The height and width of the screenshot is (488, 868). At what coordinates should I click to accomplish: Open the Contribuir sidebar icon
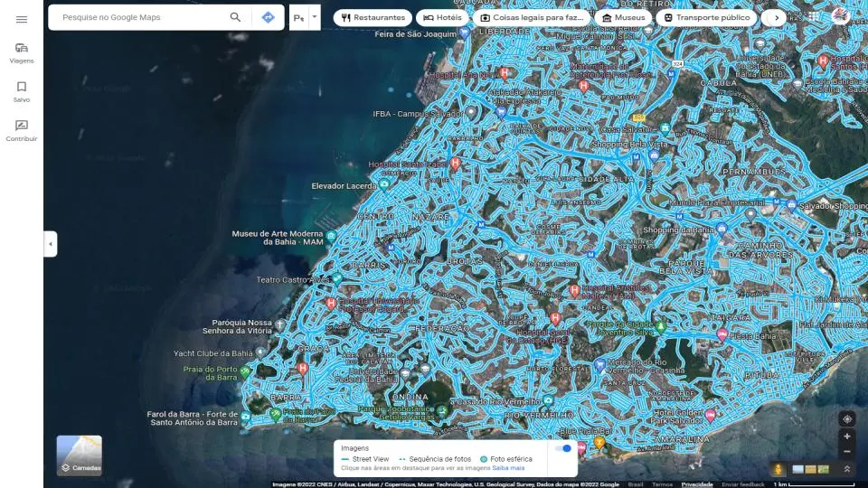[22, 130]
